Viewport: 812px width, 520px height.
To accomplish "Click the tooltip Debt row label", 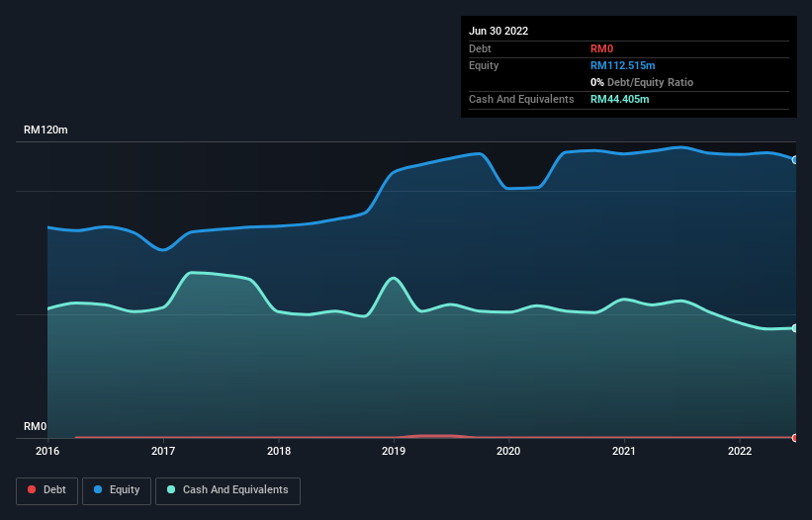I will [x=480, y=48].
